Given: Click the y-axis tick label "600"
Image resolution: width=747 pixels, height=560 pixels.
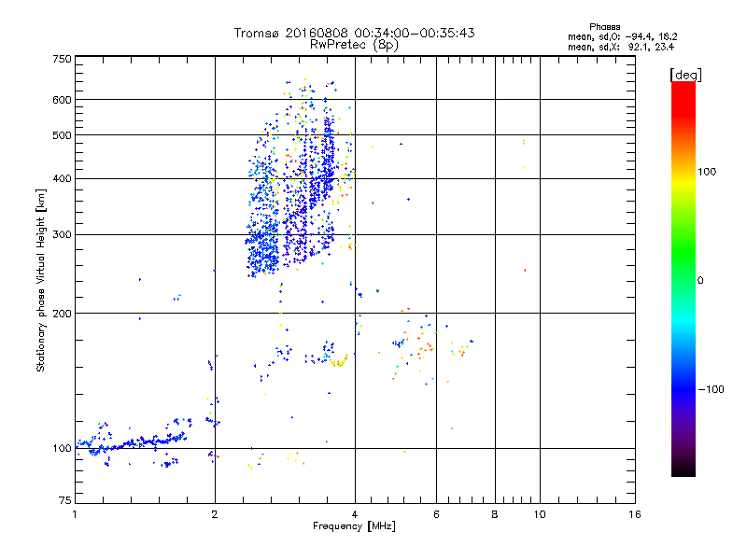Looking at the screenshot, I should (x=63, y=100).
